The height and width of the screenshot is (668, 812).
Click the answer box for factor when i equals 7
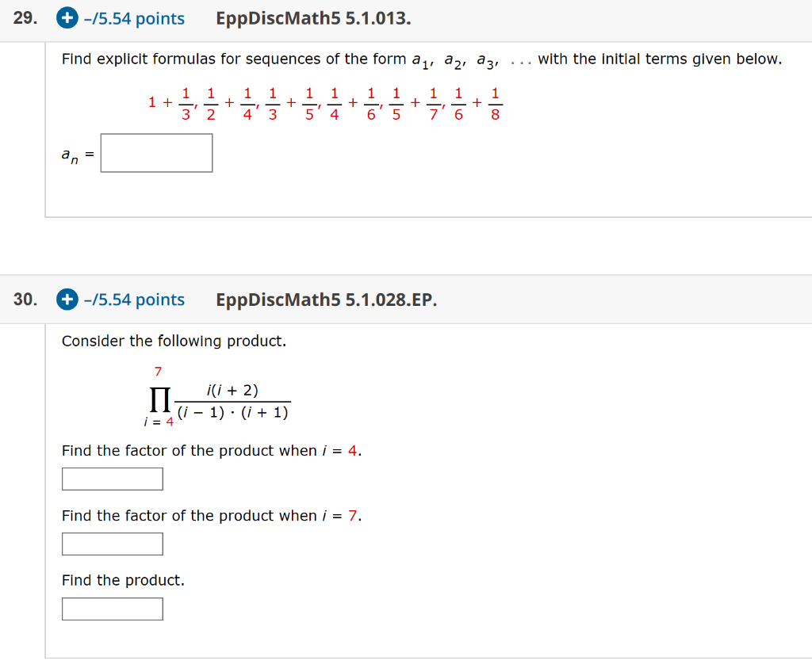coord(112,544)
